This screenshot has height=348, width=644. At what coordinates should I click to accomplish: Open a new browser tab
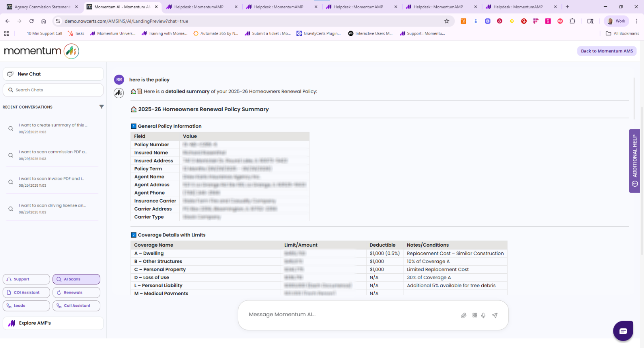[x=568, y=7]
